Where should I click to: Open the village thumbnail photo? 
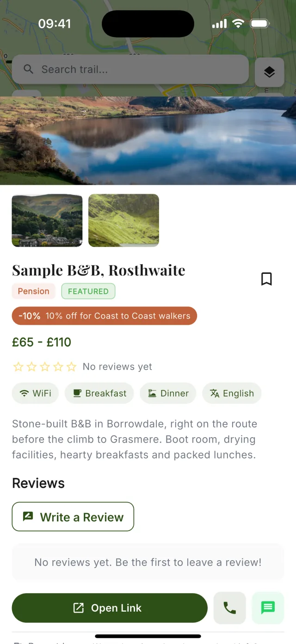click(47, 220)
